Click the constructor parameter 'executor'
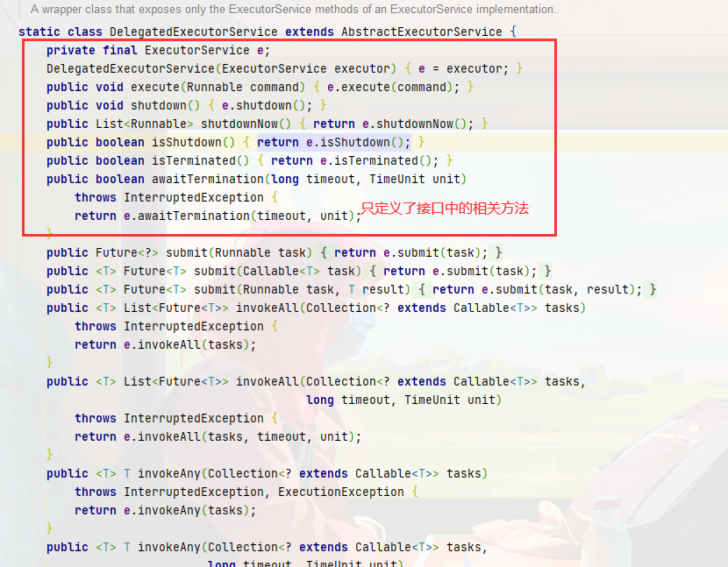728x567 pixels. (362, 68)
